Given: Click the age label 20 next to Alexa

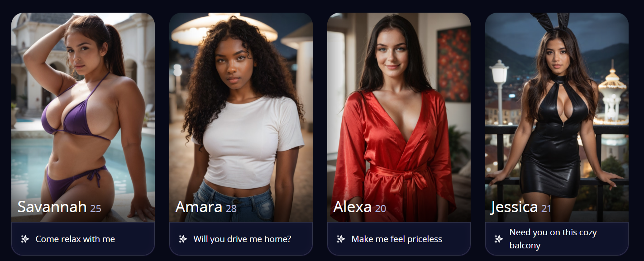Looking at the screenshot, I should 381,209.
